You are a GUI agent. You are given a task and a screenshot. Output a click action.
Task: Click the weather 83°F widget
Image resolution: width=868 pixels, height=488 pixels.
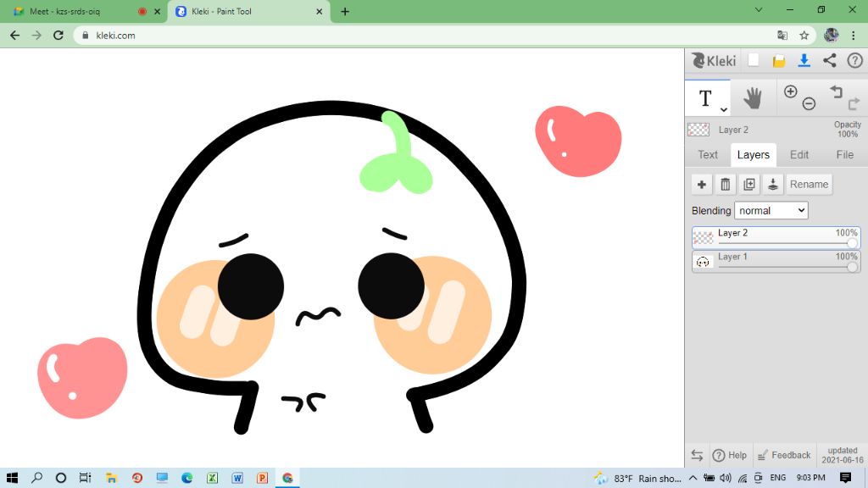[x=637, y=478]
